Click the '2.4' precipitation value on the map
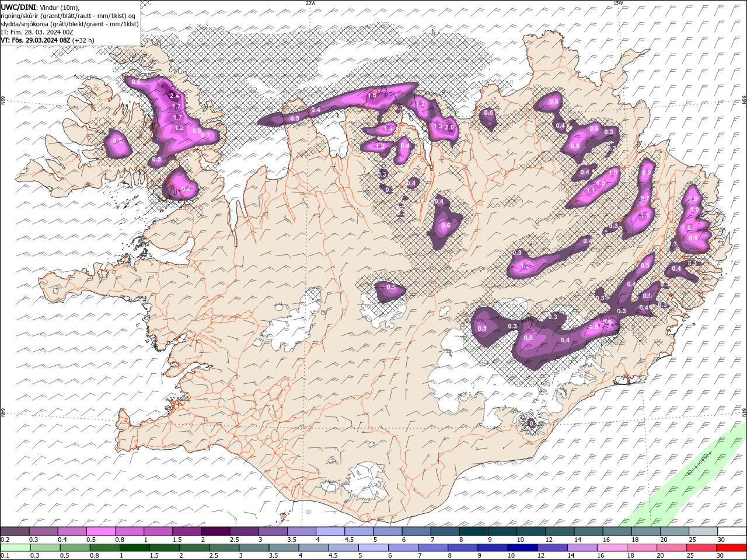The width and height of the screenshot is (747, 560). [x=173, y=96]
